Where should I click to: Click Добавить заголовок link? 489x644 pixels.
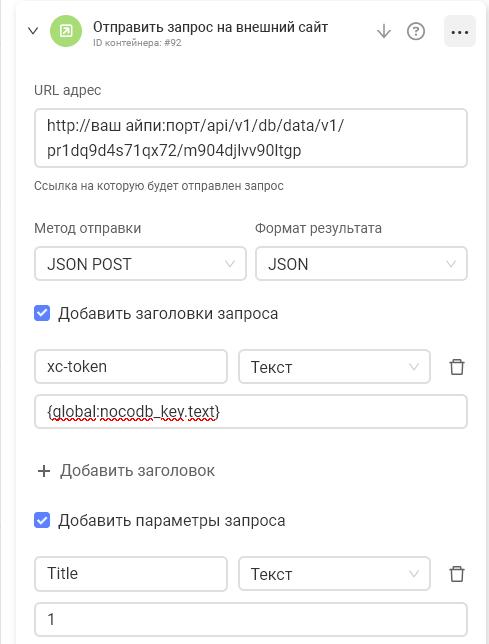click(137, 471)
